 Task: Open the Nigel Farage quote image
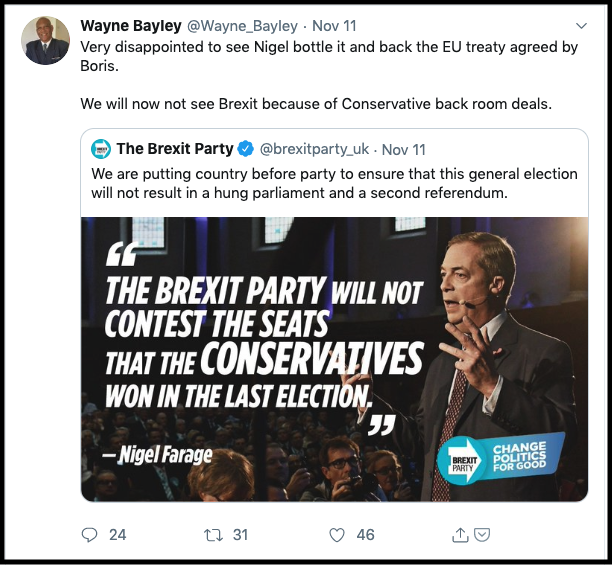[334, 359]
